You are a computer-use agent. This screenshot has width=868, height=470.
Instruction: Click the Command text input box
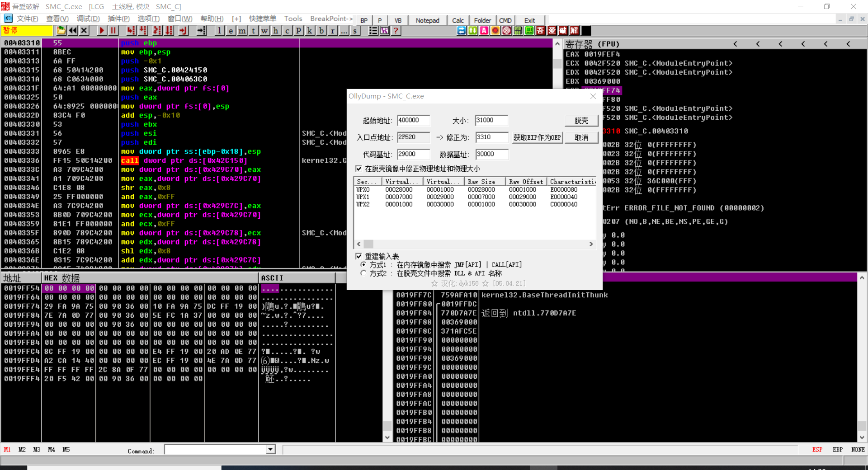pyautogui.click(x=216, y=450)
